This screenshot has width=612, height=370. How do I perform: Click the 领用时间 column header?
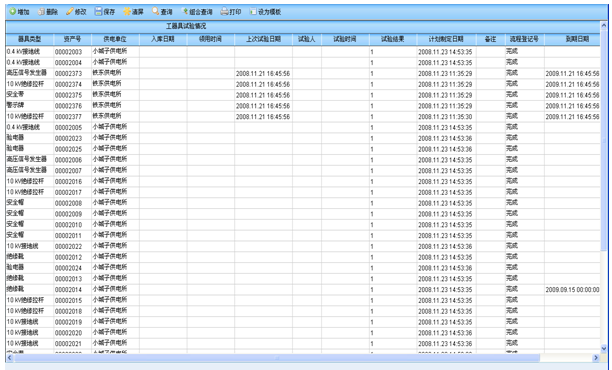click(210, 39)
